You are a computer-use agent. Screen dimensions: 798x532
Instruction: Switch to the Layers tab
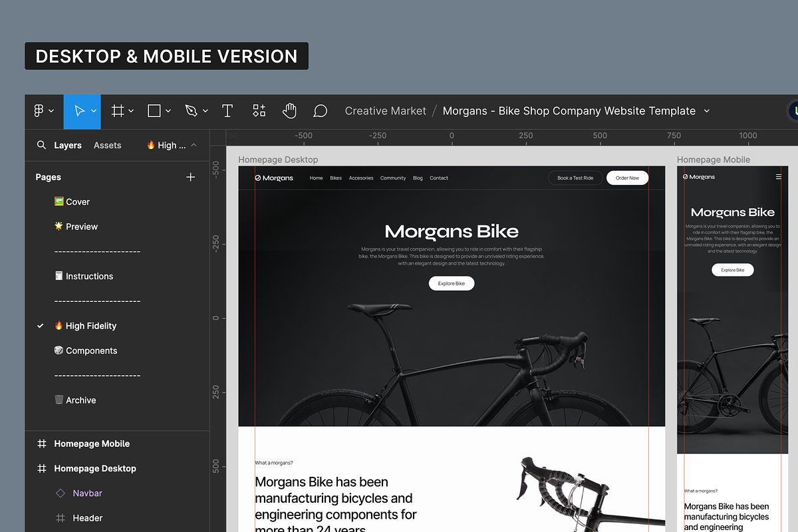click(x=68, y=145)
